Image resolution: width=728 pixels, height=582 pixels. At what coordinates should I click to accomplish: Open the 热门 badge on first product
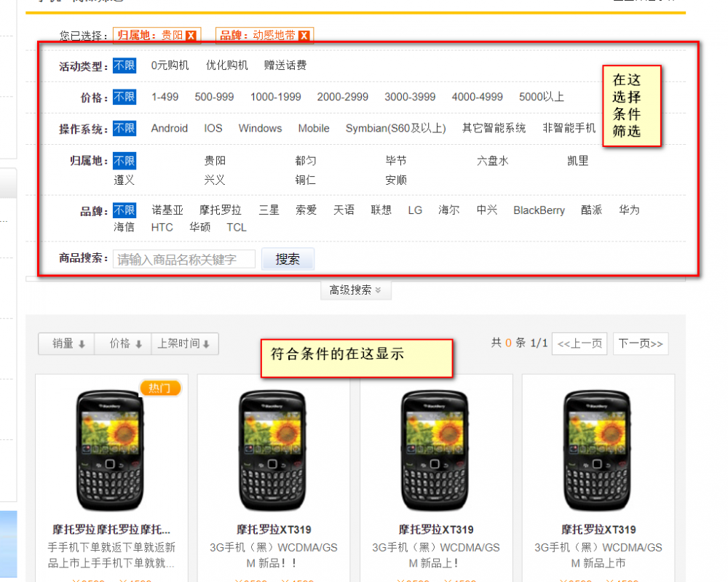pos(159,388)
